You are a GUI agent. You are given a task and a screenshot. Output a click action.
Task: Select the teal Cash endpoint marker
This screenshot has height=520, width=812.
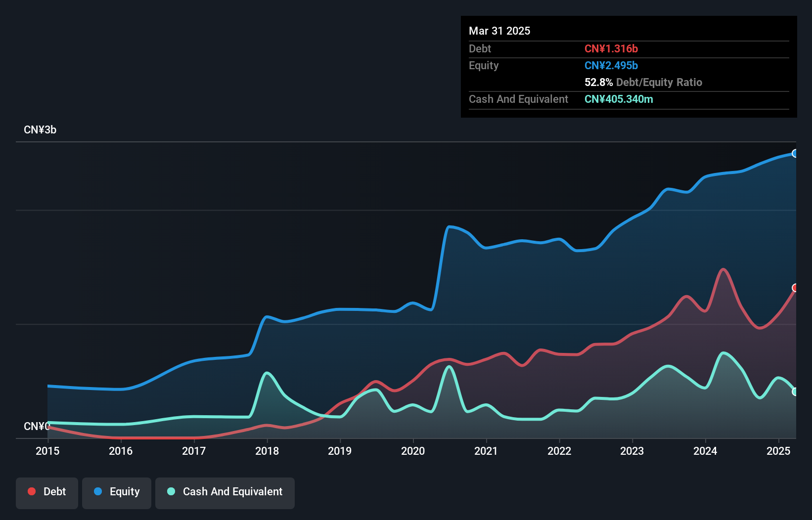click(x=795, y=391)
